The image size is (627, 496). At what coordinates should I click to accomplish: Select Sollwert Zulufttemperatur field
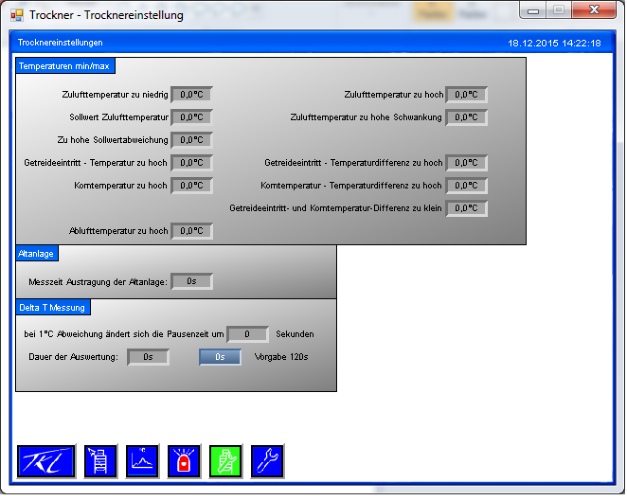[191, 117]
